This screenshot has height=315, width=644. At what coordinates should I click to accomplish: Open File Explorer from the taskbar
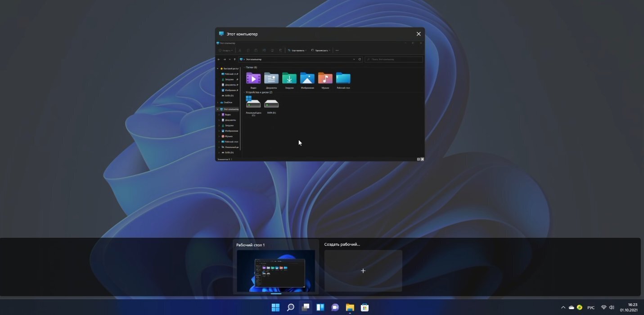350,307
